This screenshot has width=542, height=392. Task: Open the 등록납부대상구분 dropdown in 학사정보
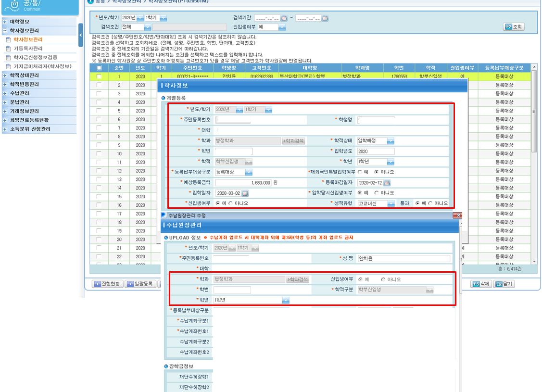[249, 172]
